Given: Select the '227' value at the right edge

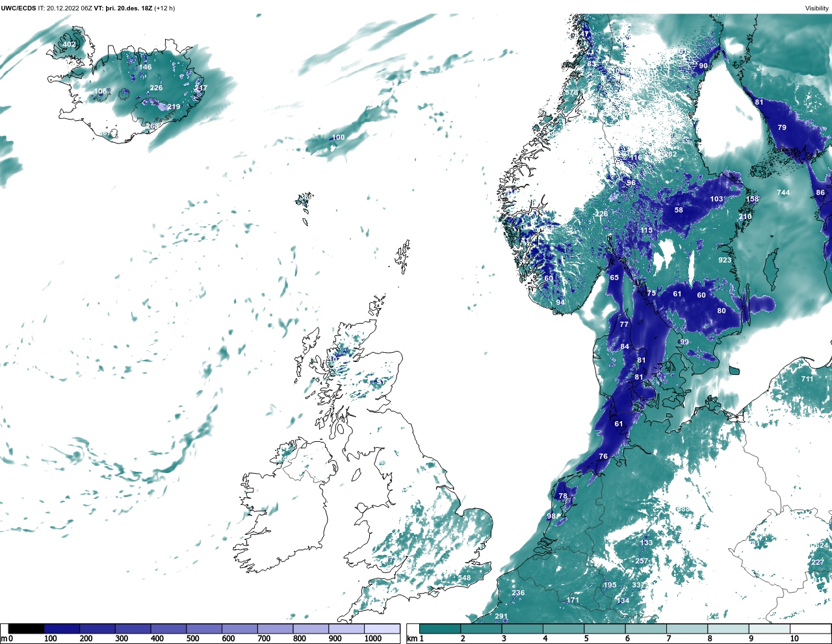Looking at the screenshot, I should click(818, 562).
